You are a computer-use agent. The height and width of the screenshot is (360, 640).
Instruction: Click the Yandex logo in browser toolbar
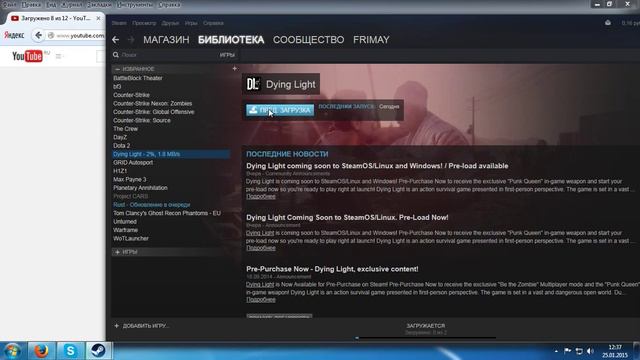(14, 36)
